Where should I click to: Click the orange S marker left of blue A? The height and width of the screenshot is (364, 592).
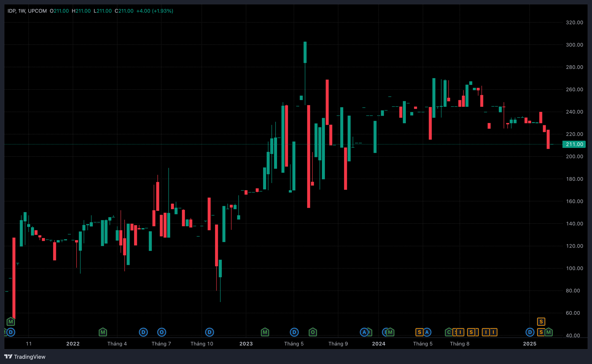click(419, 332)
